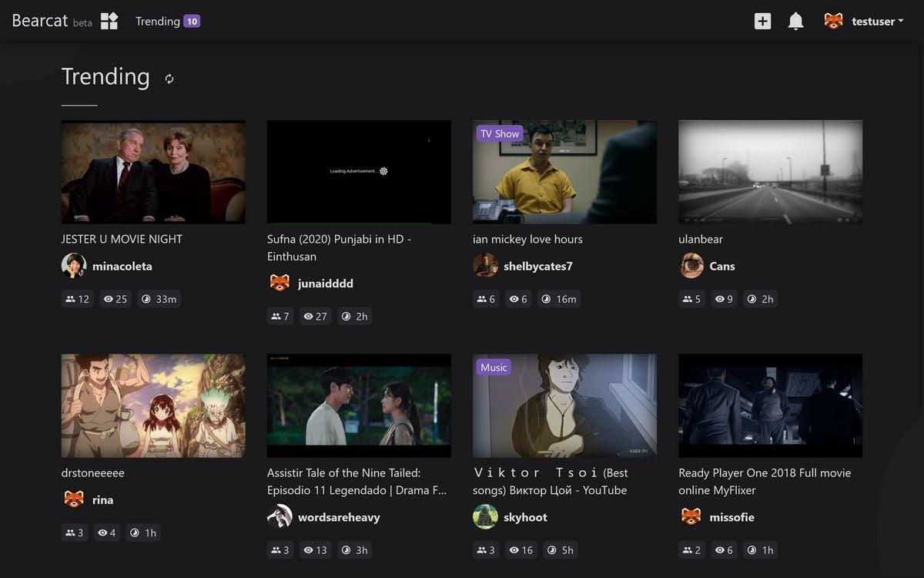Click the ulanbear room title
The image size is (924, 578).
pyautogui.click(x=701, y=239)
